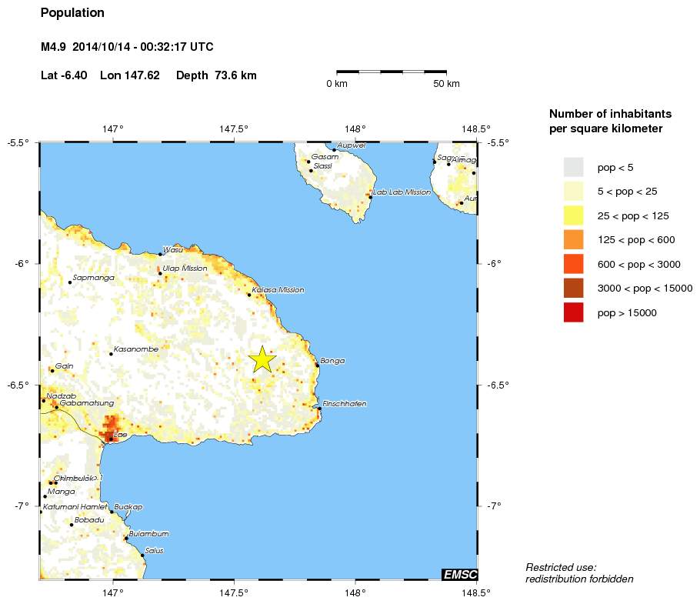Click the brown '3000 < pop < 15000' swatch
The width and height of the screenshot is (700, 604).
point(573,288)
